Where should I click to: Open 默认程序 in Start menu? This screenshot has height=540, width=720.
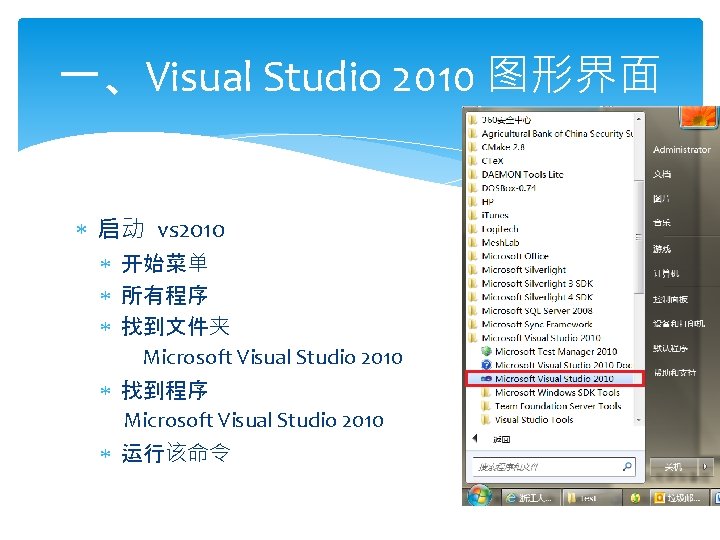[670, 348]
